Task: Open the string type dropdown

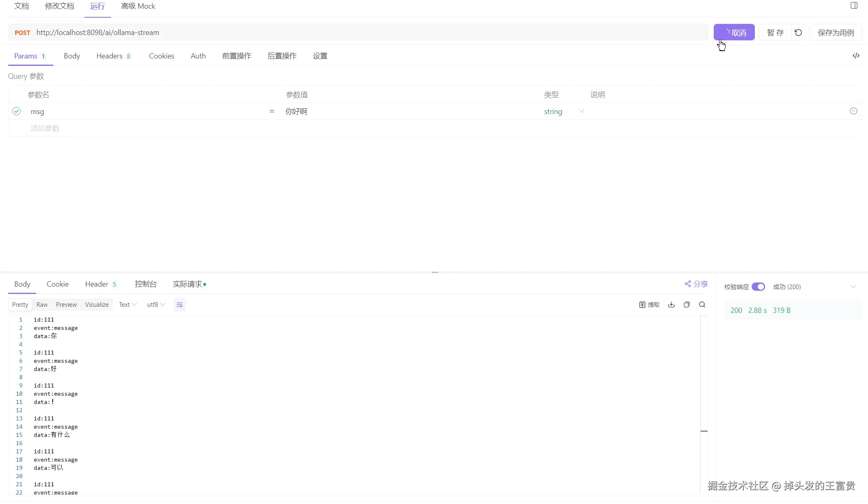Action: [581, 111]
